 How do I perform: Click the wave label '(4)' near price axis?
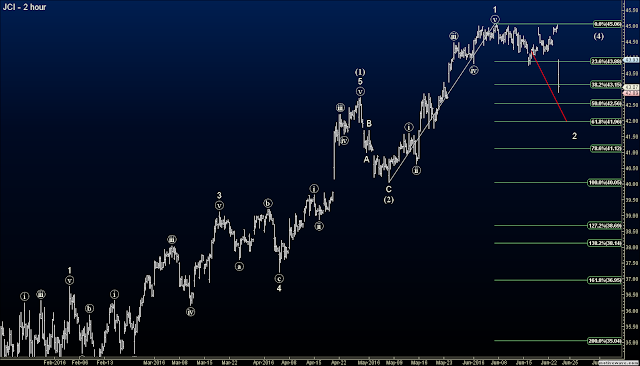click(x=598, y=36)
